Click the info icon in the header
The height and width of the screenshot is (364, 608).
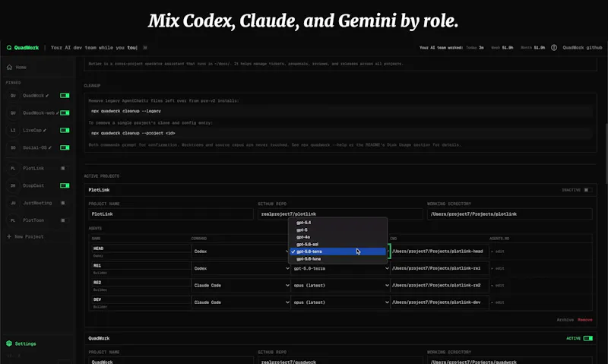pyautogui.click(x=554, y=48)
